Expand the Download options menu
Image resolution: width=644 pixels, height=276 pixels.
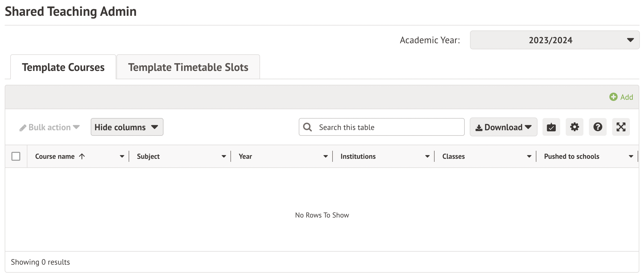[503, 127]
